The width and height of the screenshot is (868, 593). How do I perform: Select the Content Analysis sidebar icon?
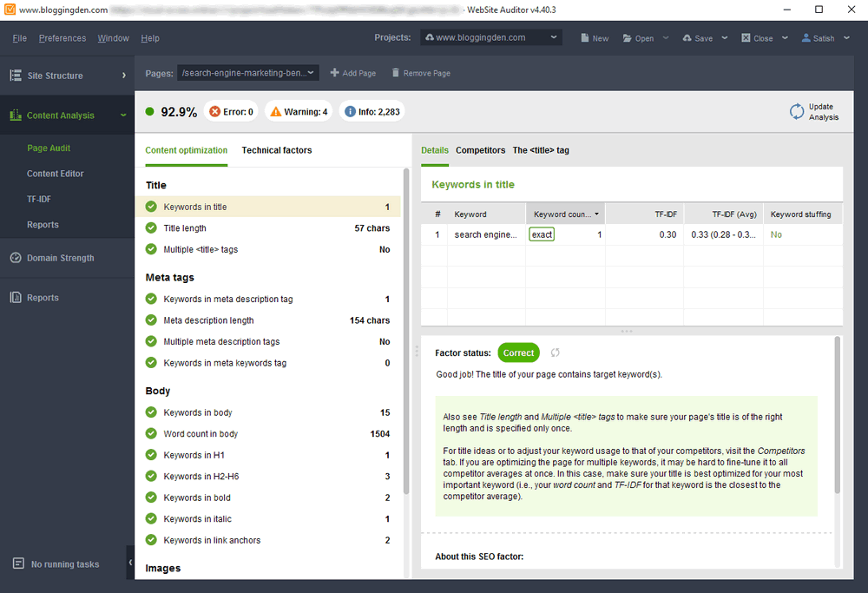[15, 114]
